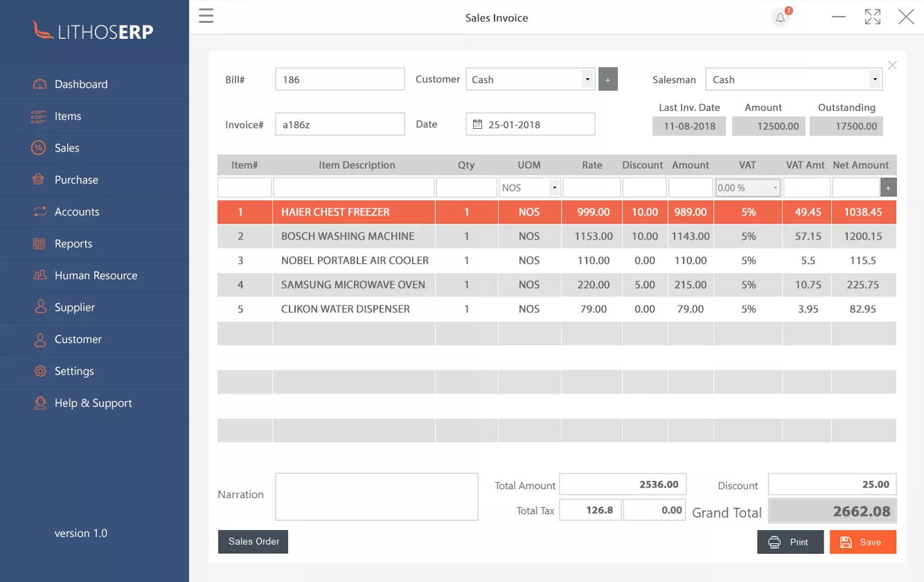This screenshot has height=582, width=924.
Task: Click the Sales Order button
Action: click(253, 542)
